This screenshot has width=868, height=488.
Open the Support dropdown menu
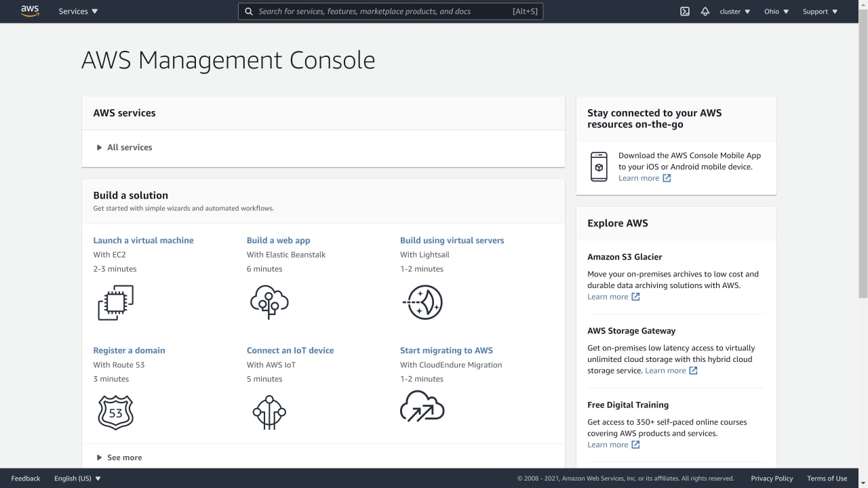coord(820,12)
